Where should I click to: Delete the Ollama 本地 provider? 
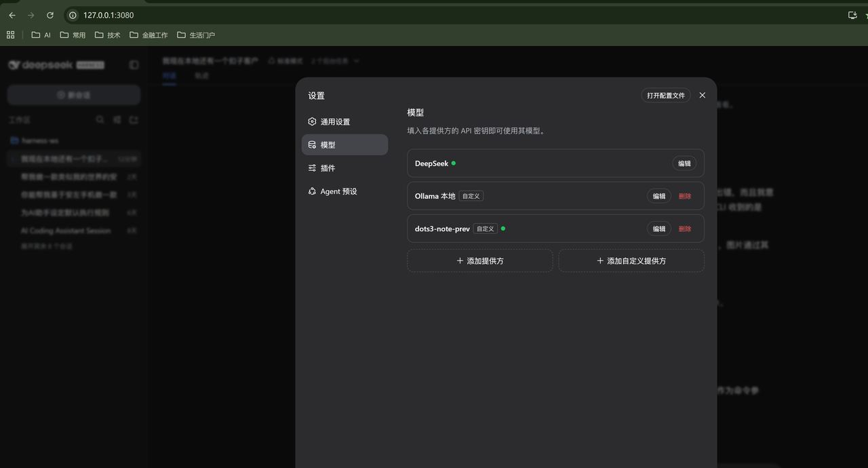click(x=685, y=196)
